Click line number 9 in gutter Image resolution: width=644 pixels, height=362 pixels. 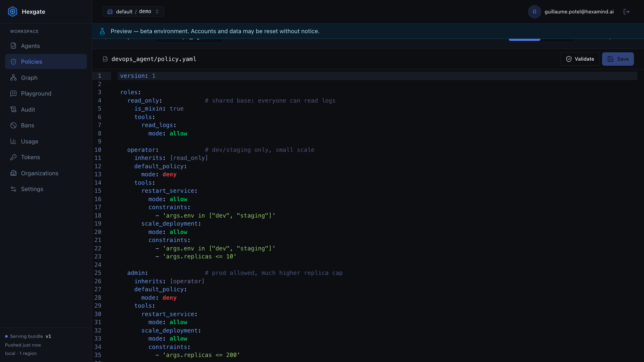pyautogui.click(x=100, y=141)
